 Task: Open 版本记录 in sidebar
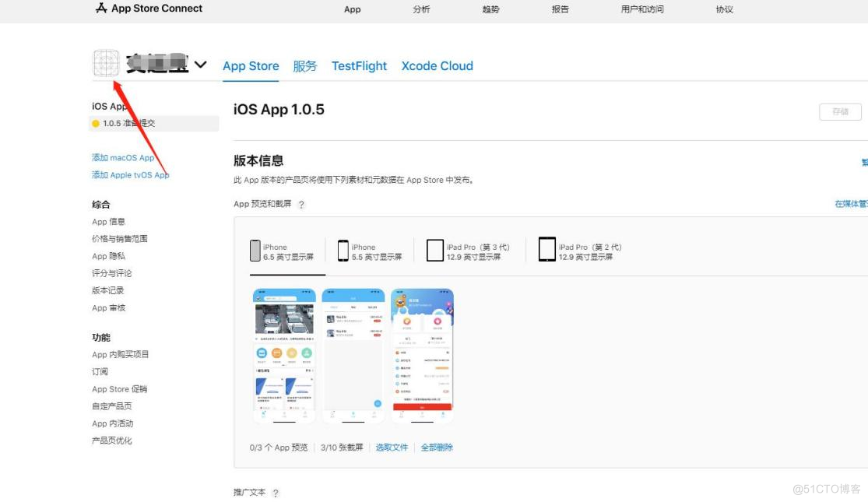coord(108,290)
